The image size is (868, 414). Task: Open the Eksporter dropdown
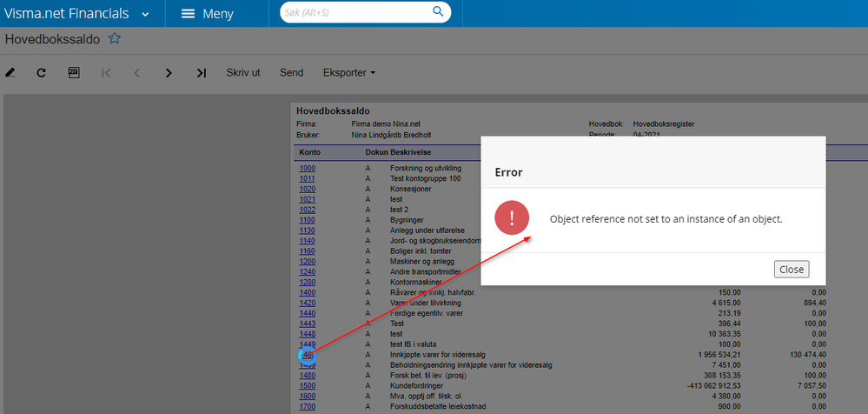(x=348, y=73)
